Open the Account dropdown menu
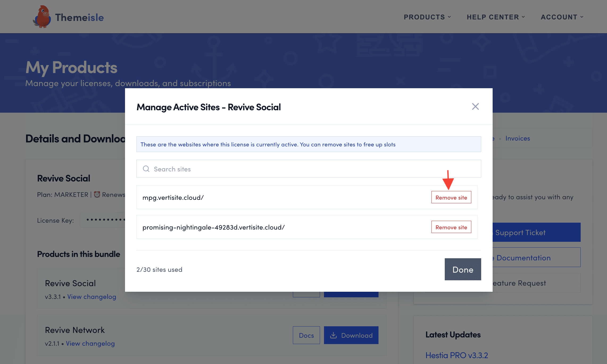This screenshot has width=607, height=364. 562,17
